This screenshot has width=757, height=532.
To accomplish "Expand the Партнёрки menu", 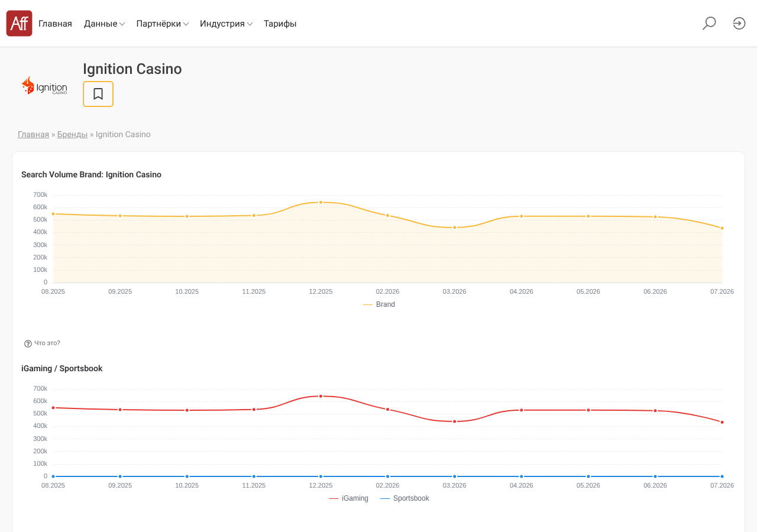I will click(163, 24).
